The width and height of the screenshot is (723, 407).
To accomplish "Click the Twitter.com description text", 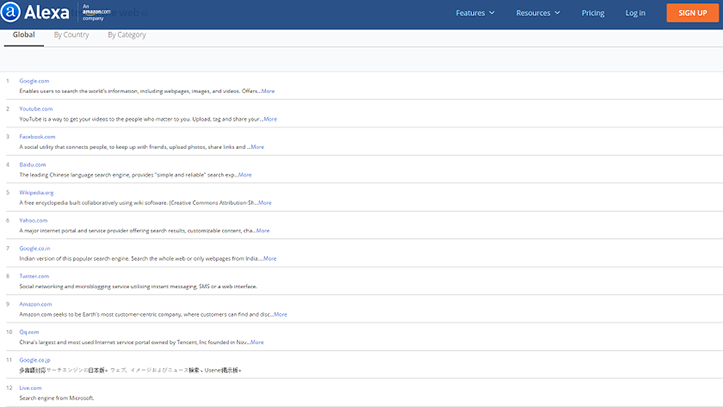I will click(x=138, y=286).
